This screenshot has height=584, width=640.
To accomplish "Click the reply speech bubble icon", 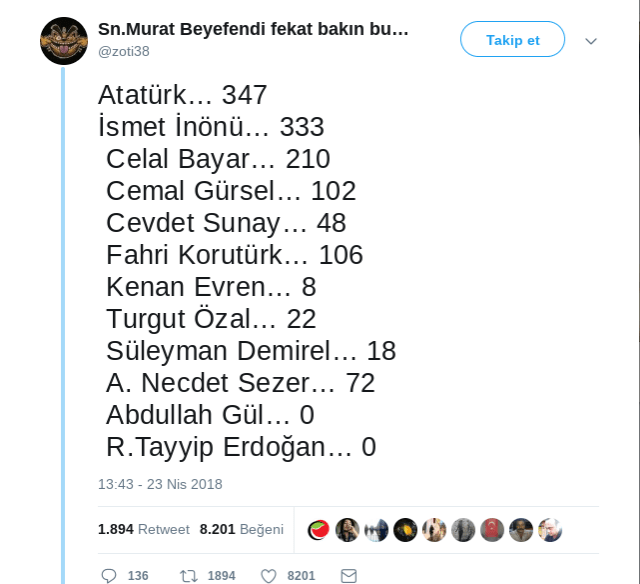I will (x=110, y=575).
